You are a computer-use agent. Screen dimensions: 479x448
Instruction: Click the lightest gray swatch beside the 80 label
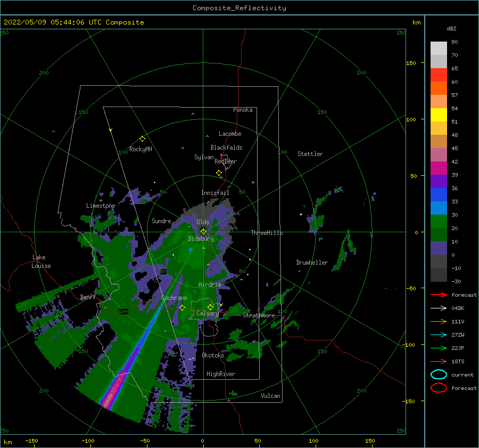point(439,48)
